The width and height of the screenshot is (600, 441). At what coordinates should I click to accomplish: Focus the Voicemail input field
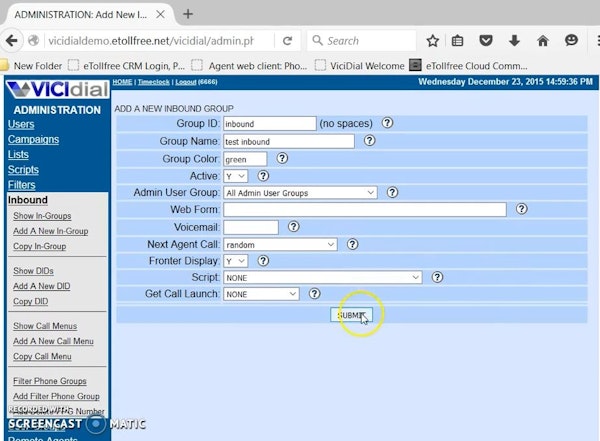point(251,227)
